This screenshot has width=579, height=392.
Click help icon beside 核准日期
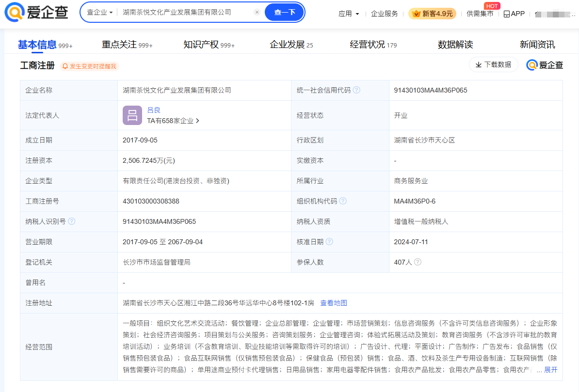click(329, 242)
